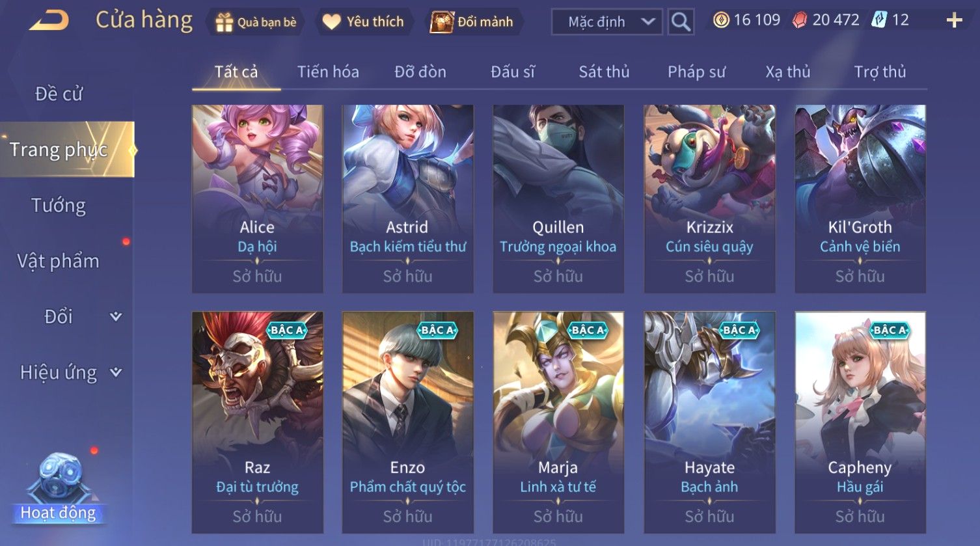980x546 pixels.
Task: Select the Sát thủ tab
Action: [604, 72]
